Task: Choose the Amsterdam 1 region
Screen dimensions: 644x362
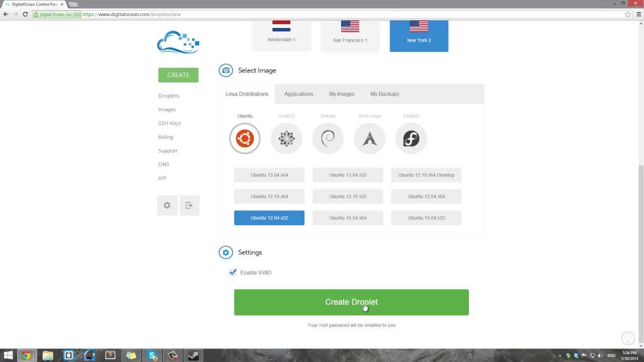Action: point(281,36)
